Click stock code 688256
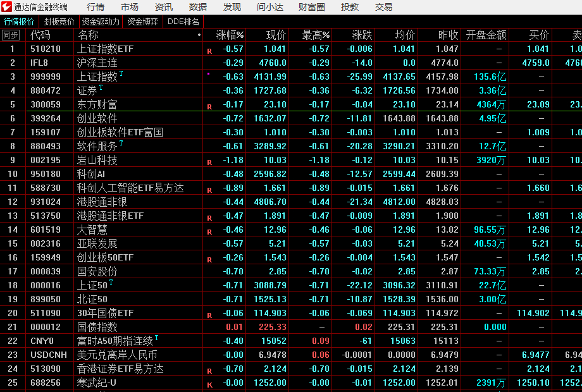 point(46,383)
